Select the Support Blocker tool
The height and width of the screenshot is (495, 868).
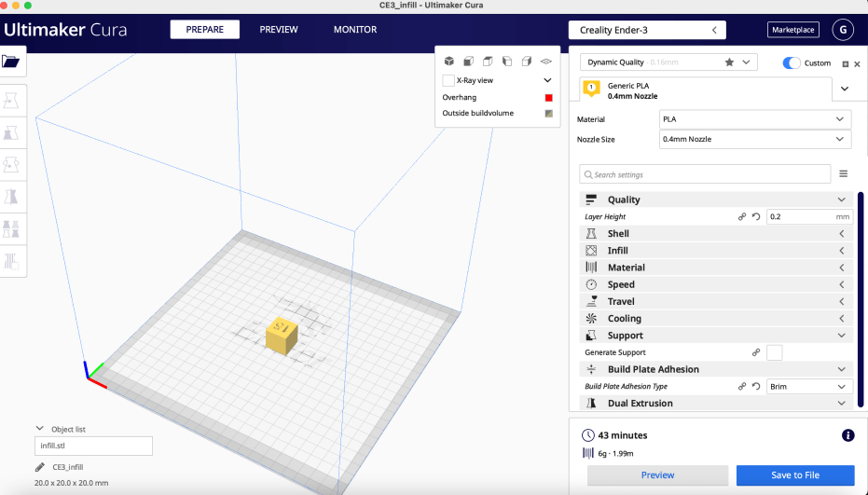click(11, 261)
